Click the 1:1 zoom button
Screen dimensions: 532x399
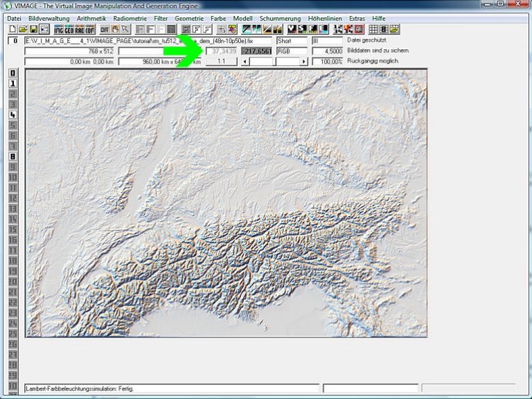pyautogui.click(x=221, y=62)
